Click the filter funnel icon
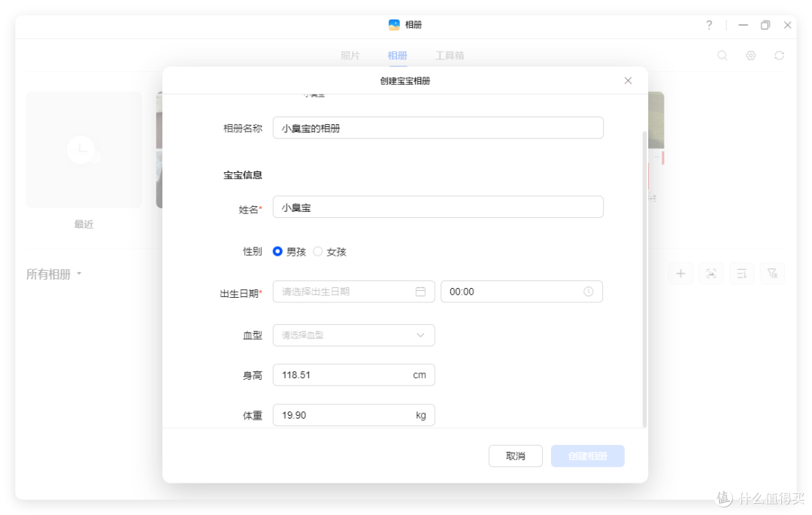Viewport: 812px width, 515px height. pos(772,274)
